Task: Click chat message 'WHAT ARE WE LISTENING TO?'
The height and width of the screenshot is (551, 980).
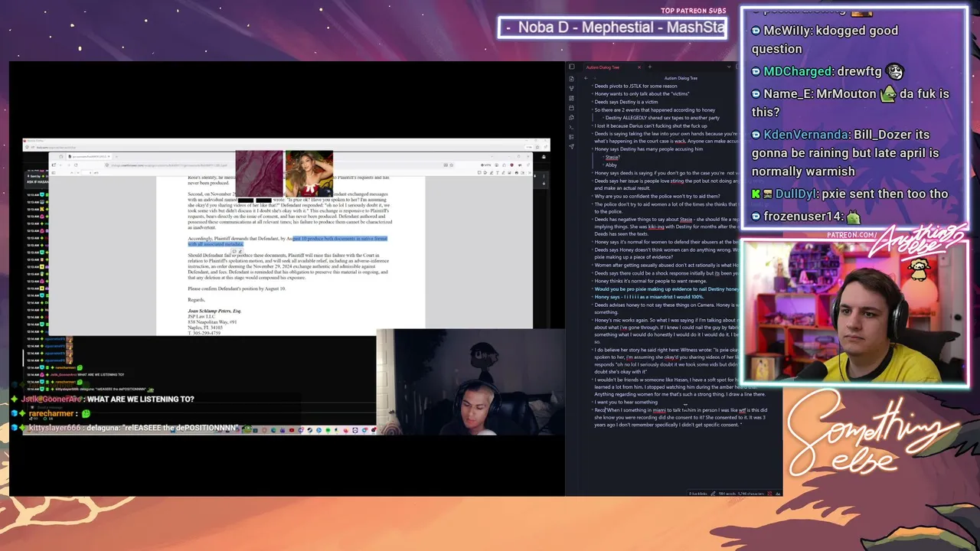Action: (x=140, y=399)
